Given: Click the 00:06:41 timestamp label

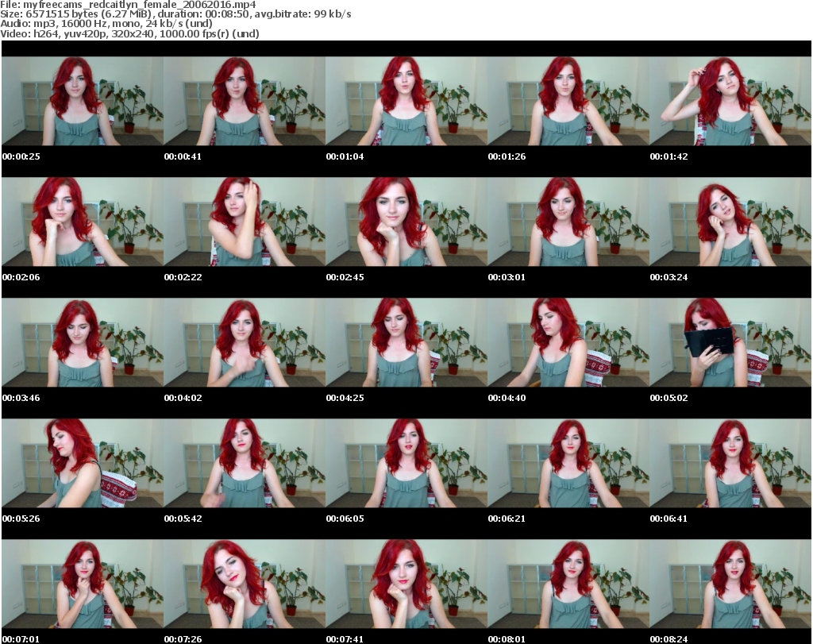Looking at the screenshot, I should coord(669,518).
